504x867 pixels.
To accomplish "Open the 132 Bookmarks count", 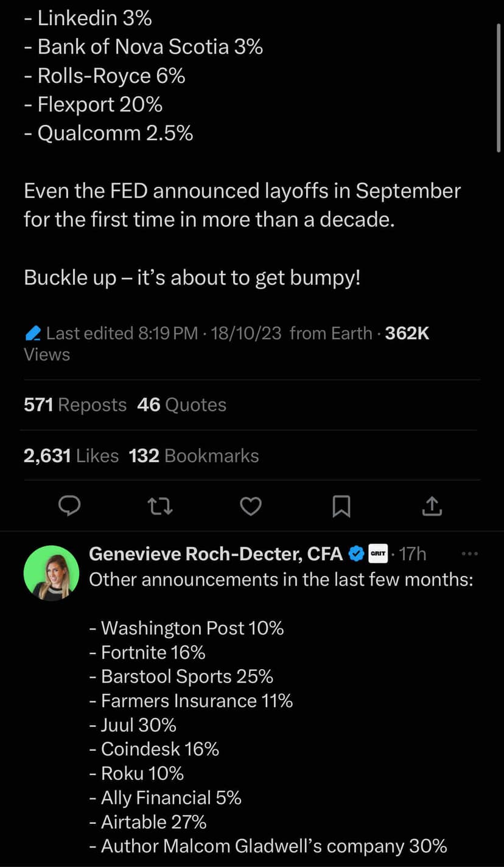I will pyautogui.click(x=194, y=455).
